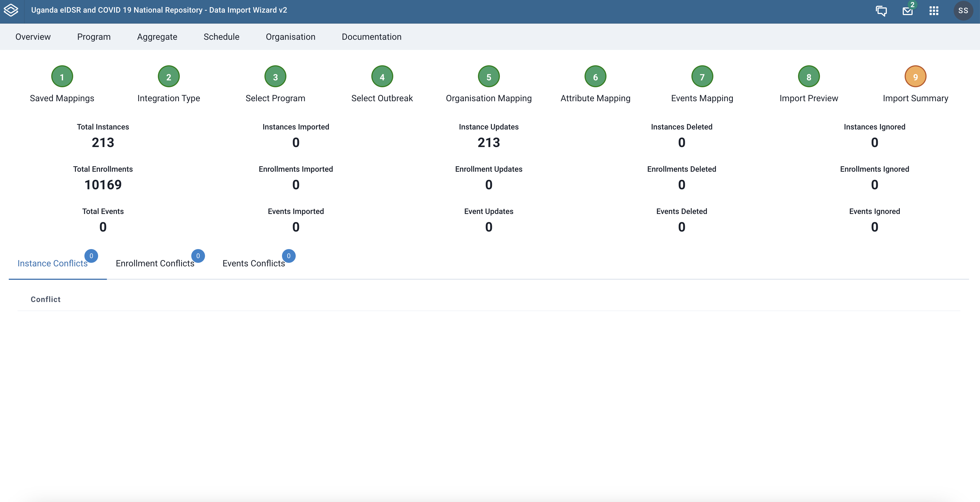
Task: Go to step 3 Select Program circle
Action: (x=275, y=77)
